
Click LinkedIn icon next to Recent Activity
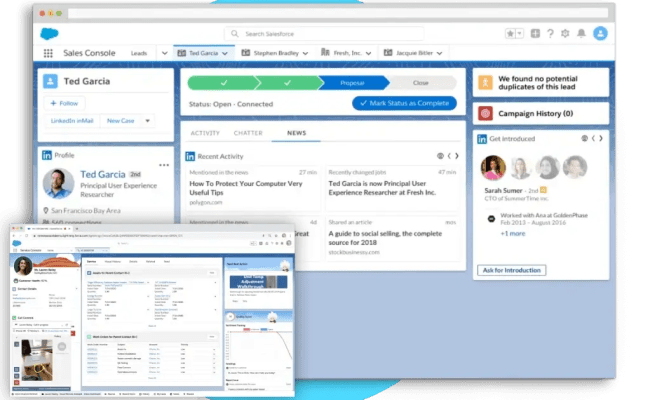[x=190, y=156]
